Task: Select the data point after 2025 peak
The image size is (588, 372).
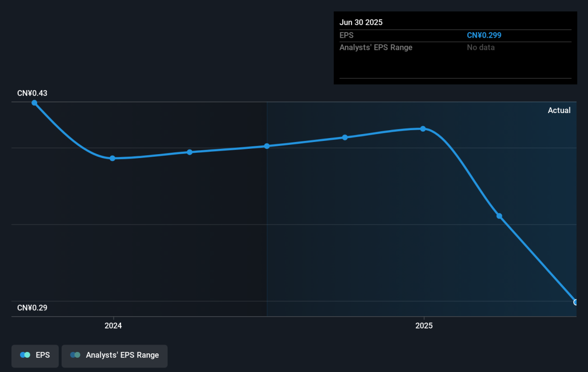Action: 499,216
